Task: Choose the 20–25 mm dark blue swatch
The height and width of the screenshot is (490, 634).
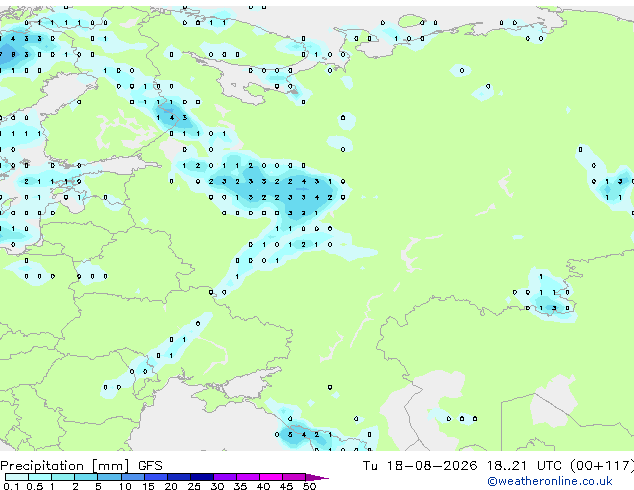Action: pyautogui.click(x=179, y=477)
